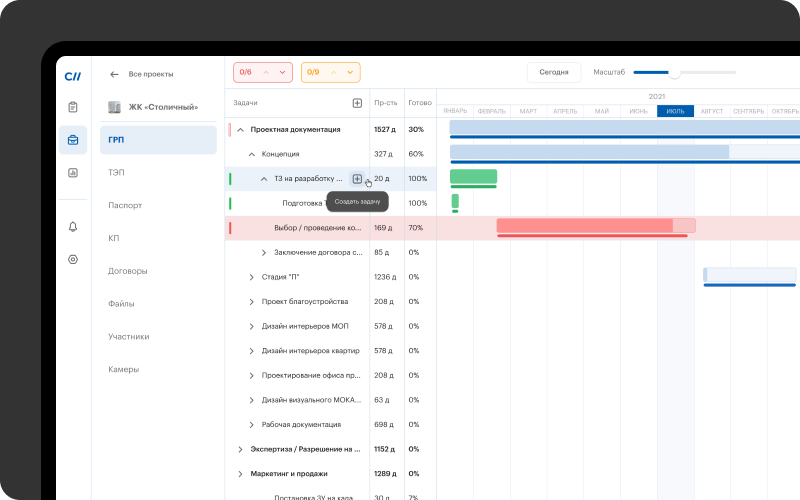Click the 60% ready value for Концепция
This screenshot has width=800, height=500.
[x=416, y=154]
